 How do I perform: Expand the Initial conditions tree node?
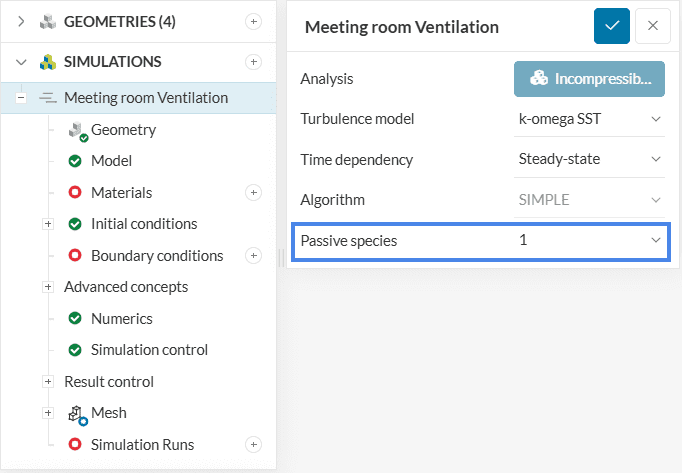(48, 224)
